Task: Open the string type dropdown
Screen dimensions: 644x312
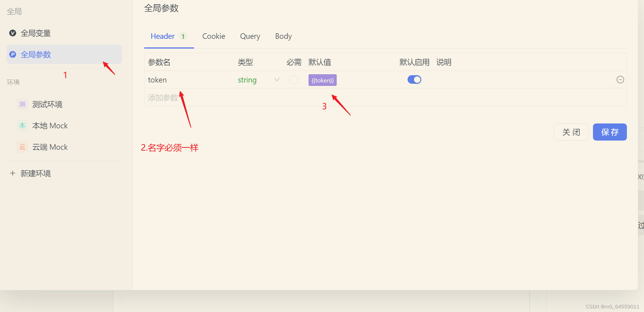Action: point(277,80)
